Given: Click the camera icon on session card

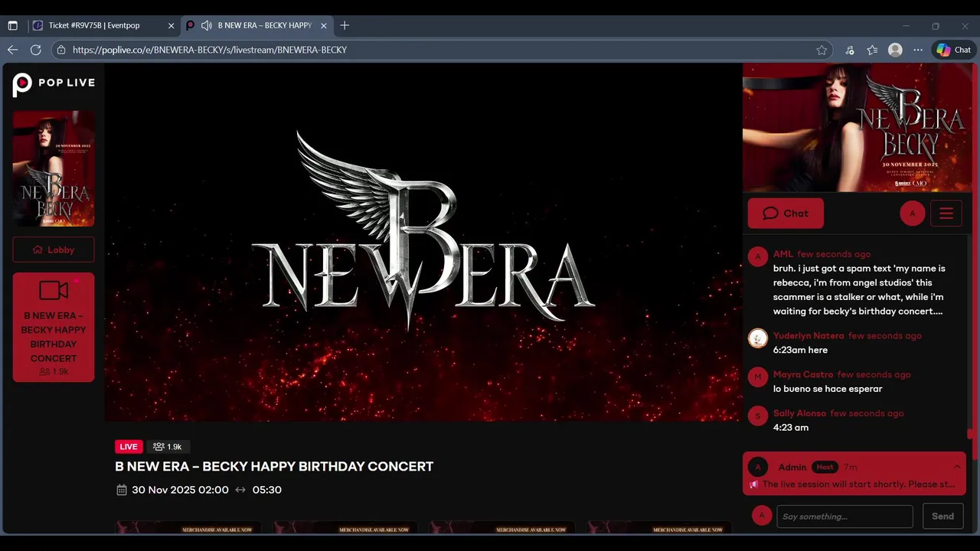Looking at the screenshot, I should [54, 290].
